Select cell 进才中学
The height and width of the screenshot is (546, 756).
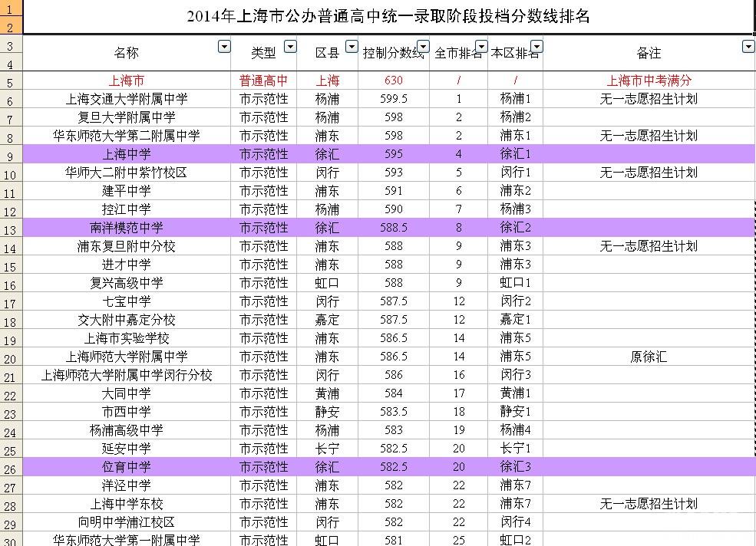pos(127,265)
